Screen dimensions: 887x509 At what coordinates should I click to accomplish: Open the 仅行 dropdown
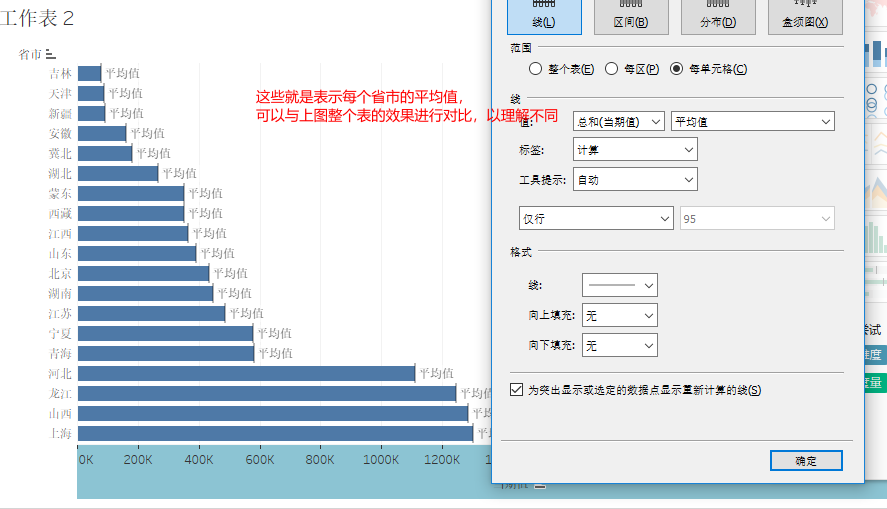coord(596,218)
